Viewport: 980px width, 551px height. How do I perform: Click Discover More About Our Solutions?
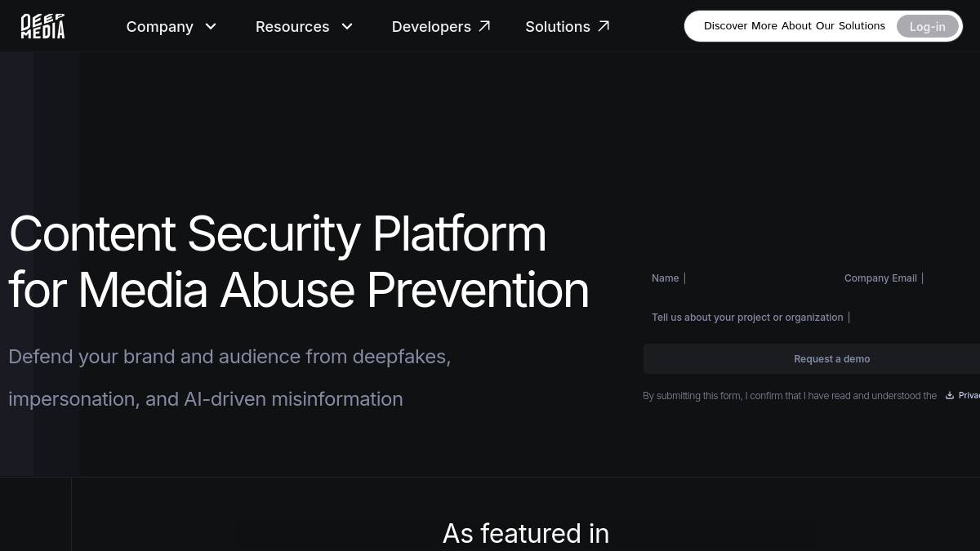(794, 26)
